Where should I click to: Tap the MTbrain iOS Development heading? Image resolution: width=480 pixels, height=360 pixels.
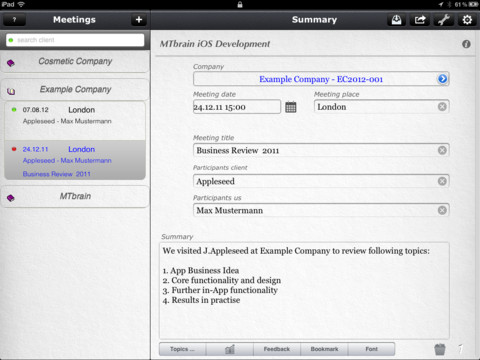[215, 44]
